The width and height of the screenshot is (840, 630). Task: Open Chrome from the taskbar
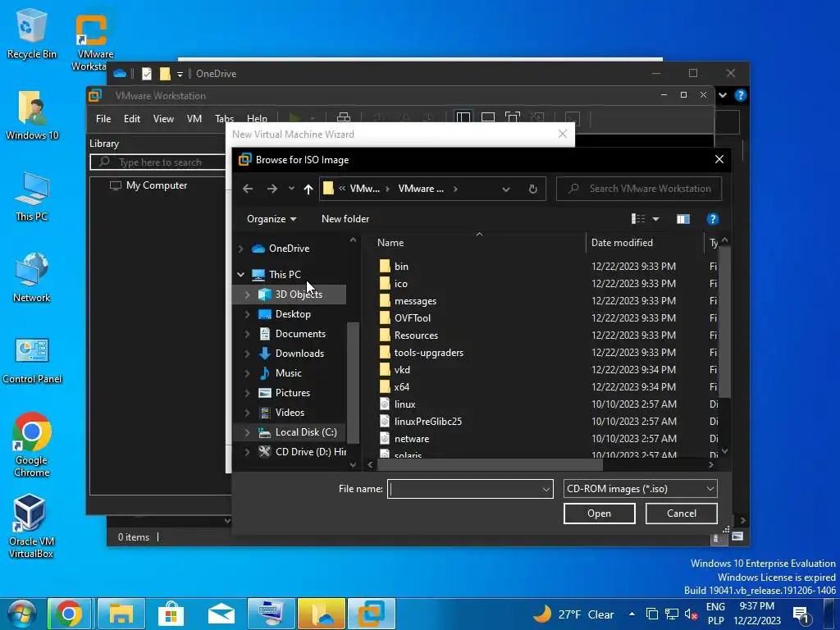click(69, 614)
